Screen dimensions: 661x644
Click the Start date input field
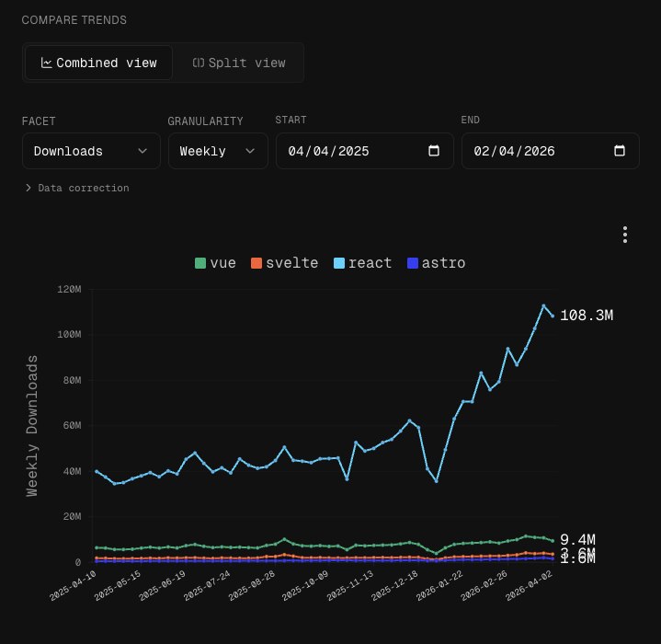pos(349,151)
